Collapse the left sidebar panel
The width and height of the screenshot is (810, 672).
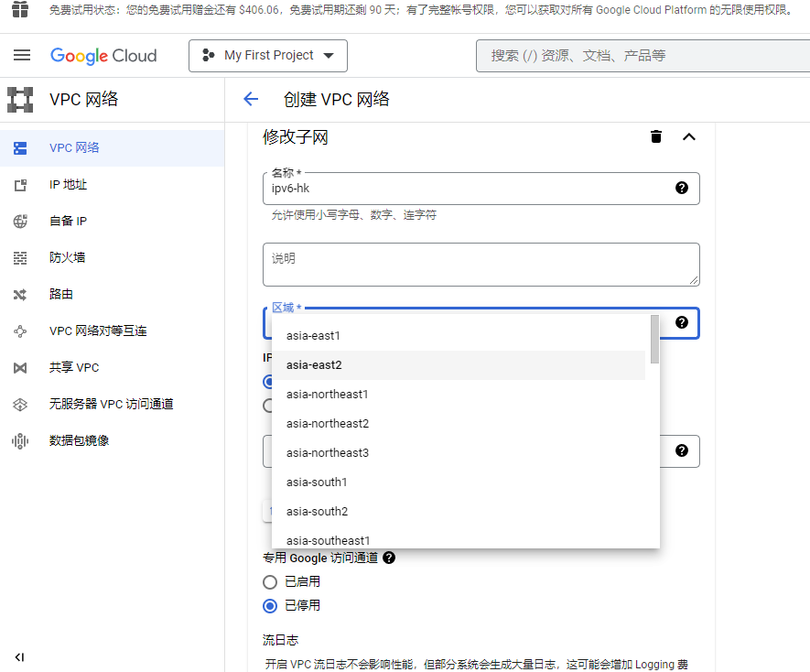point(20,656)
